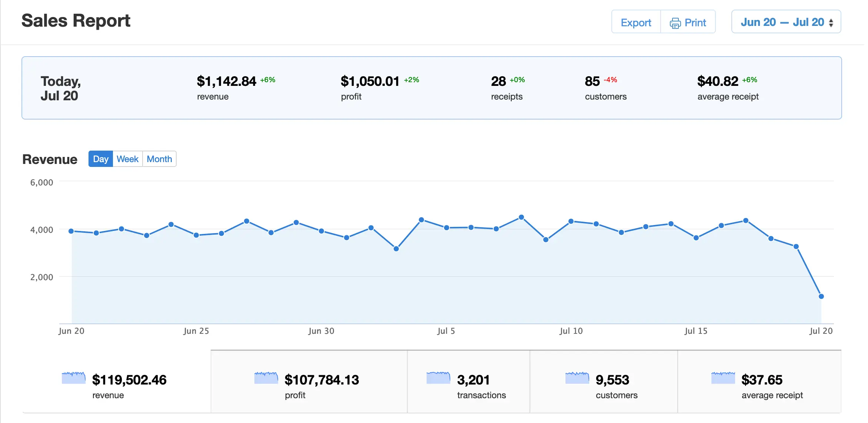Switch revenue view to Week
Viewport: 868px width, 423px height.
coord(127,159)
